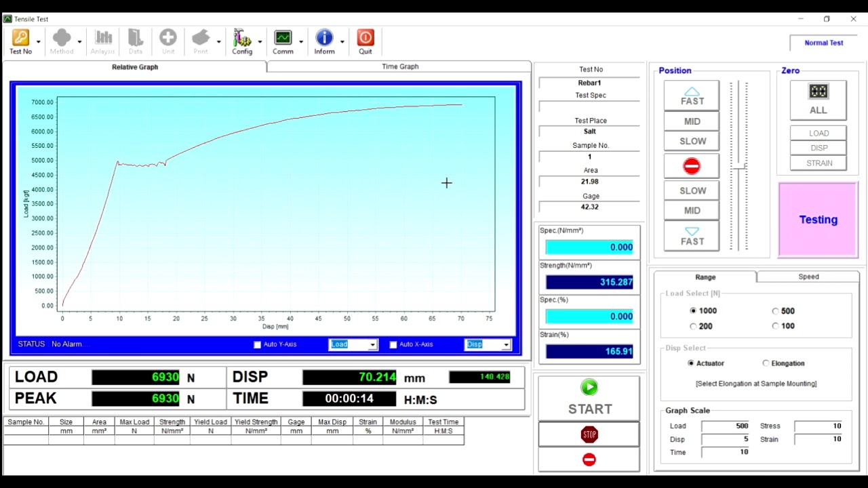
Task: Open the Speed tab
Action: (808, 277)
